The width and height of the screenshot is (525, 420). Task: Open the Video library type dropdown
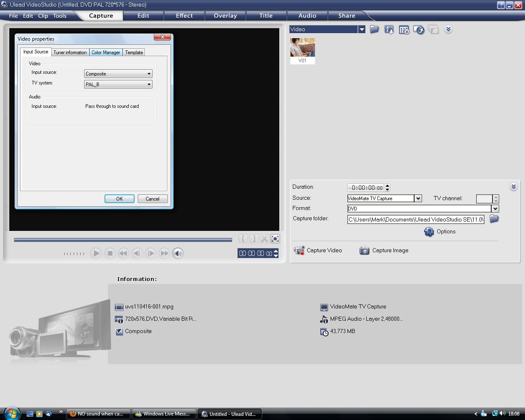[361, 29]
